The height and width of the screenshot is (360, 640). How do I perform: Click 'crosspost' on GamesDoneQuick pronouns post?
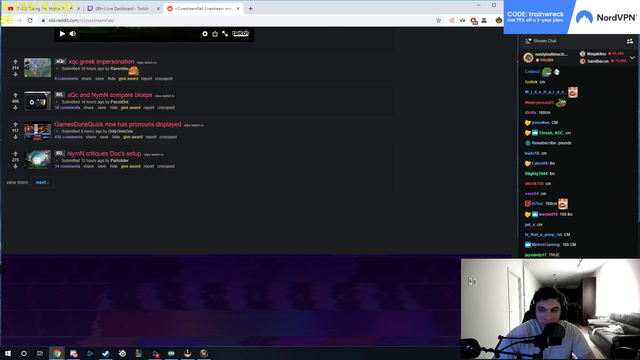[x=168, y=137]
